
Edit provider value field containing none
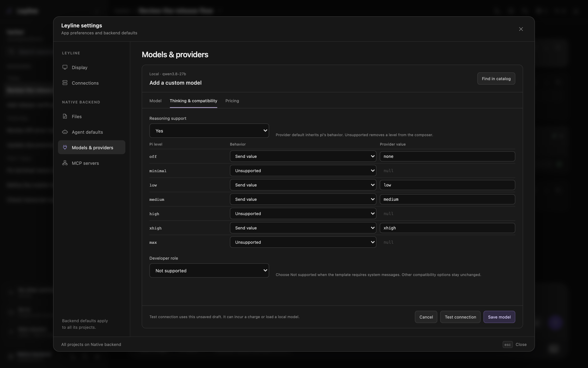point(447,156)
